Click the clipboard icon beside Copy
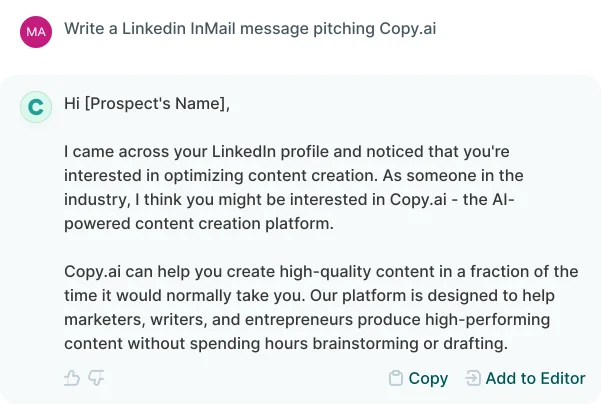 point(396,378)
